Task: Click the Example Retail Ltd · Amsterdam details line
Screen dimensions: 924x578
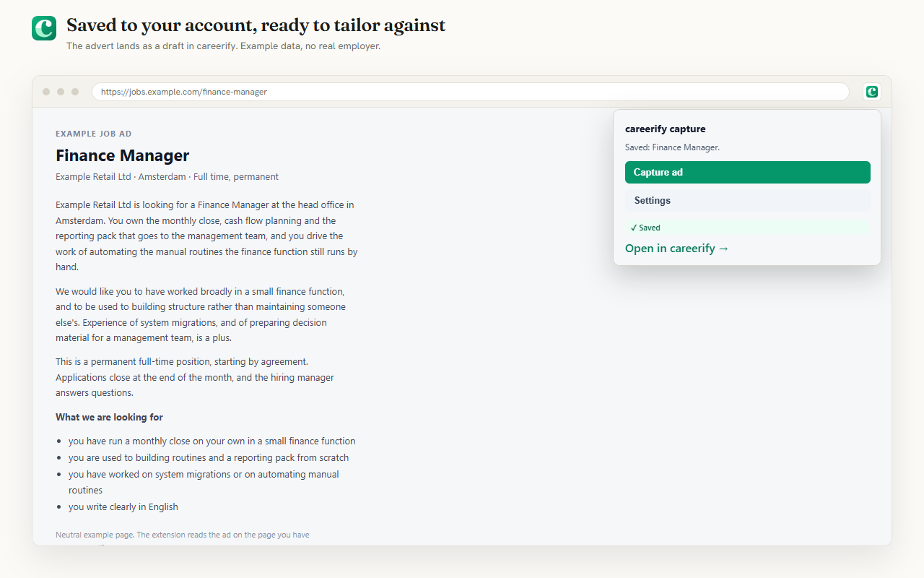Action: [x=167, y=177]
